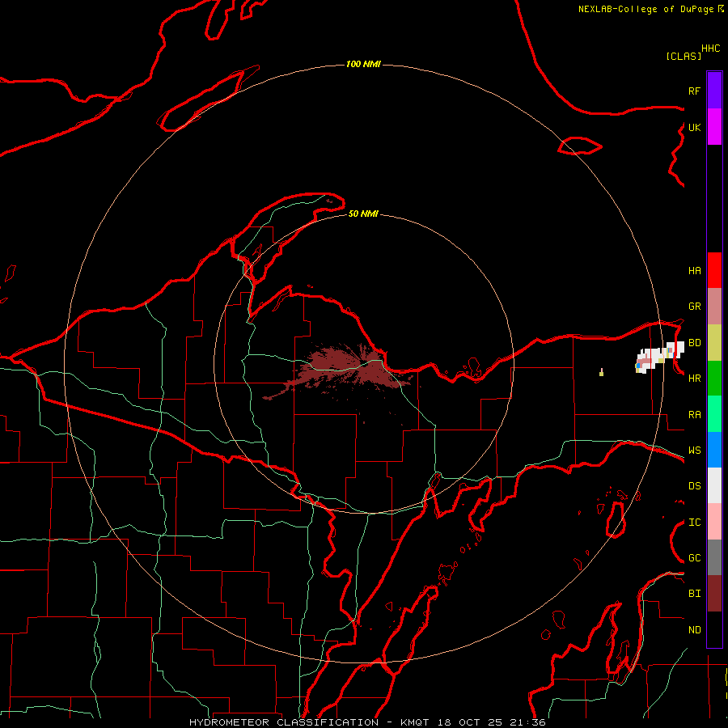Click the RF legend label
The height and width of the screenshot is (728, 728).
click(694, 91)
